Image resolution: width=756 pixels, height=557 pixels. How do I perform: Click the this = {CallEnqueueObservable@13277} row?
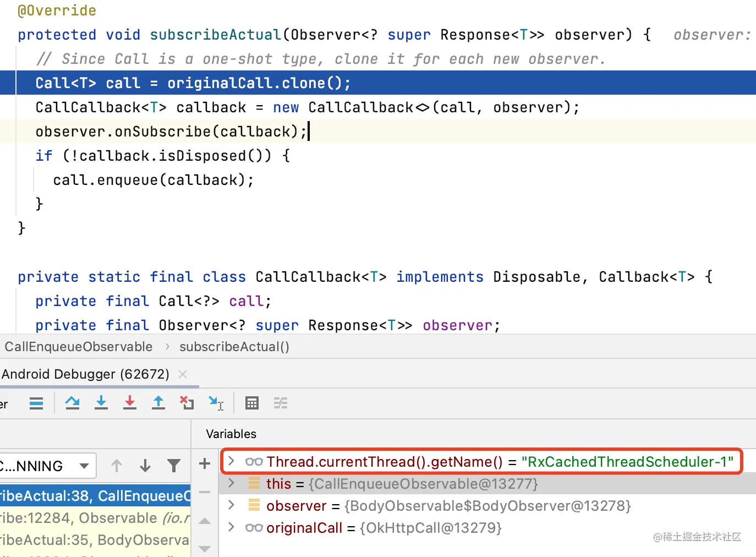coord(487,483)
